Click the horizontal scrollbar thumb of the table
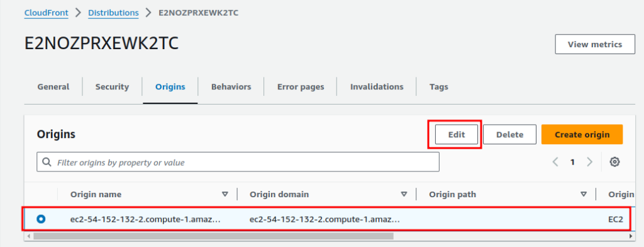The width and height of the screenshot is (644, 247). (214, 236)
